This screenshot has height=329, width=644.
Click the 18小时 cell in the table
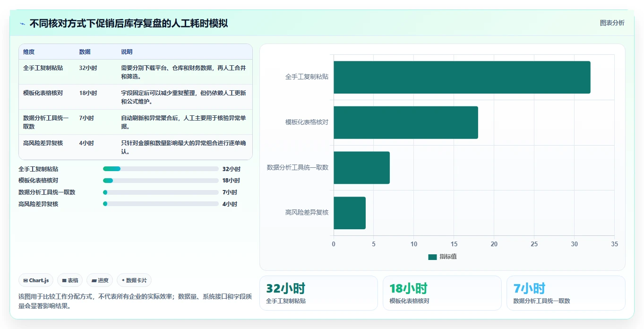coord(88,93)
